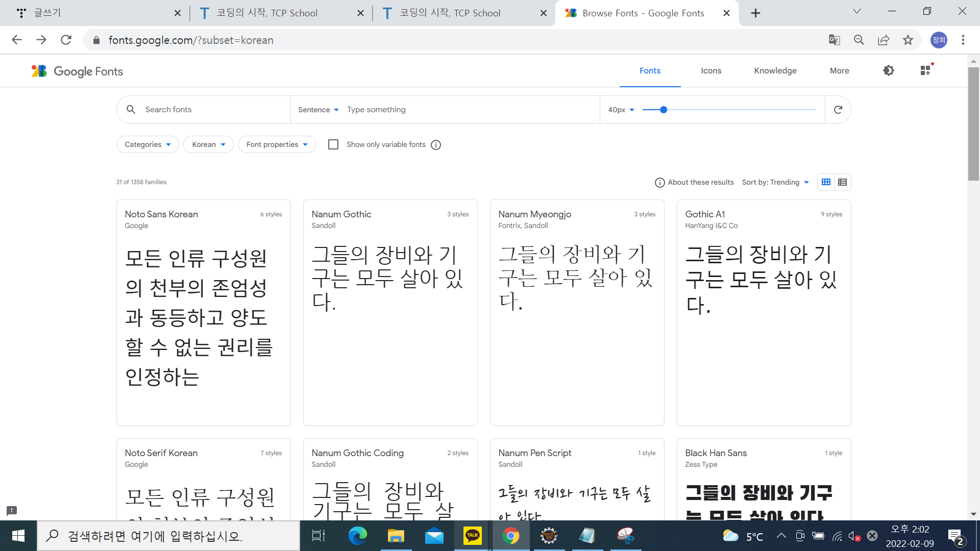This screenshot has height=551, width=980.
Task: Switch to list view layout
Action: point(843,182)
